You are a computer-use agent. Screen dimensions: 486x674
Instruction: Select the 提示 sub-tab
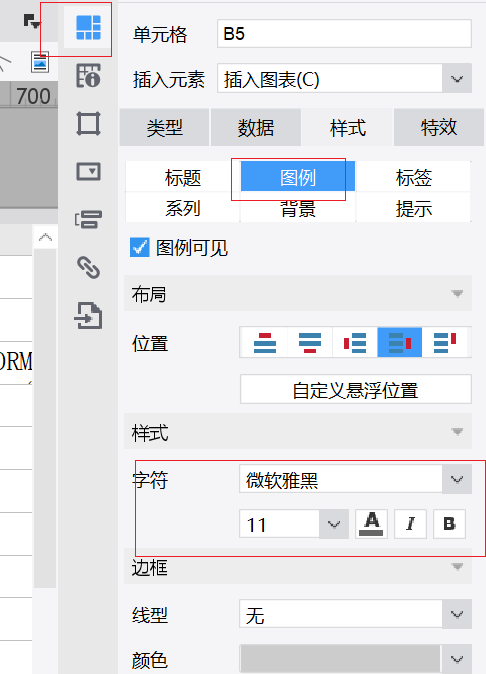point(413,207)
